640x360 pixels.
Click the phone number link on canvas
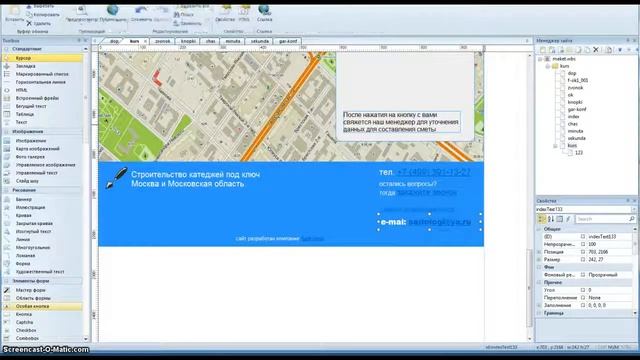click(433, 173)
